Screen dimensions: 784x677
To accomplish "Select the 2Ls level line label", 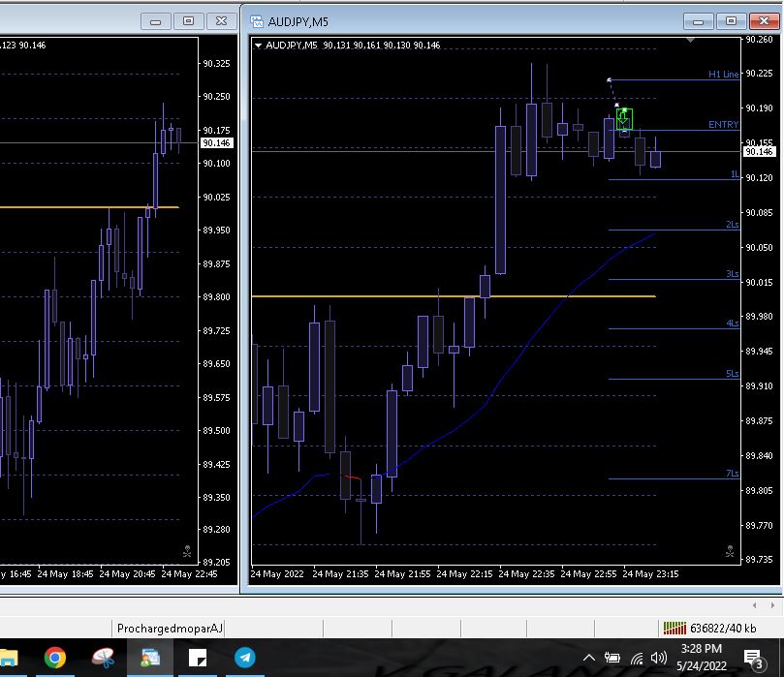I will click(732, 225).
